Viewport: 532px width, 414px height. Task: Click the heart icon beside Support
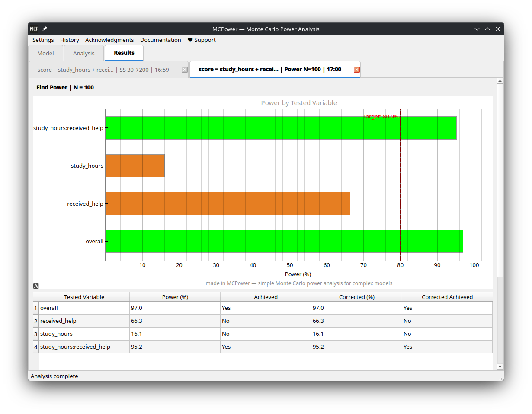[x=189, y=40]
